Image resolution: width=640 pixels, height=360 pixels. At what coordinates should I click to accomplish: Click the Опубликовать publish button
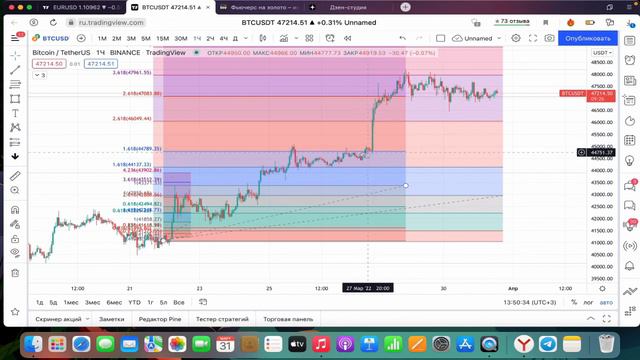[588, 38]
